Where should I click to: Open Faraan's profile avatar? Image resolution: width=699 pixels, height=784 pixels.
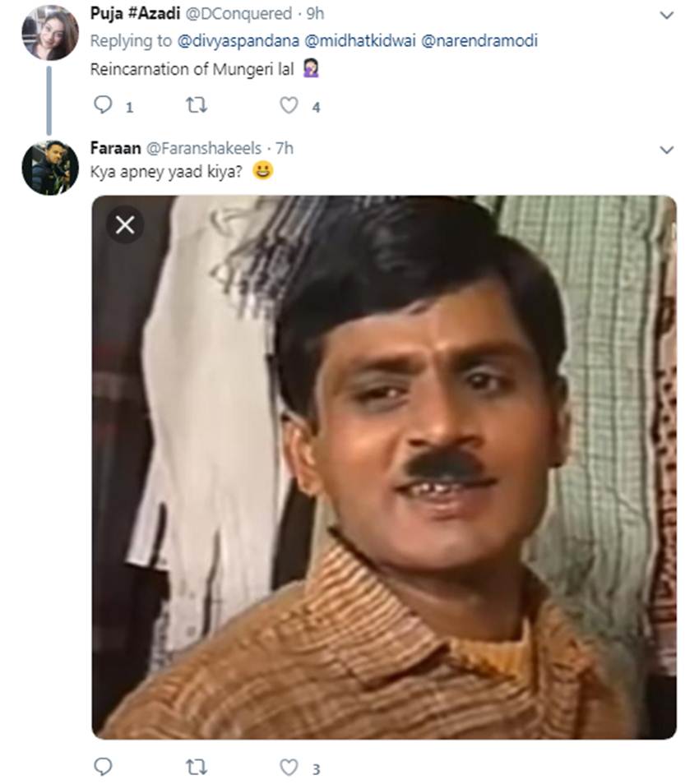[49, 168]
